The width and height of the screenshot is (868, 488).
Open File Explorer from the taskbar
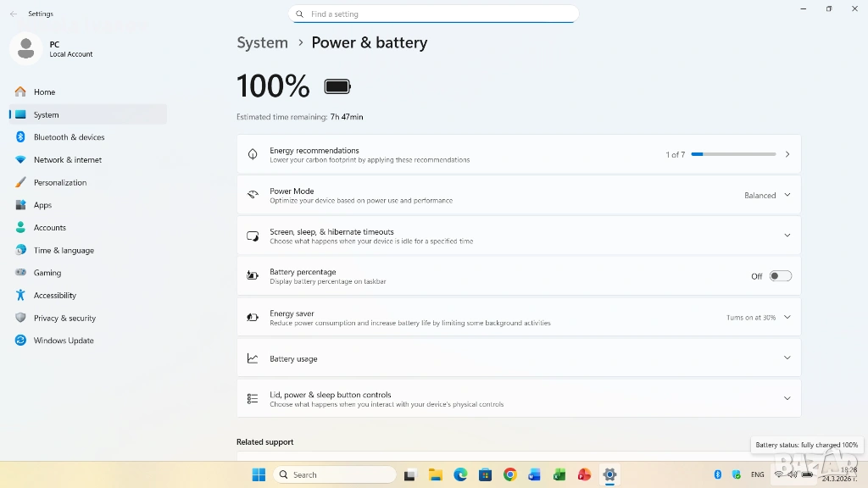click(x=435, y=474)
